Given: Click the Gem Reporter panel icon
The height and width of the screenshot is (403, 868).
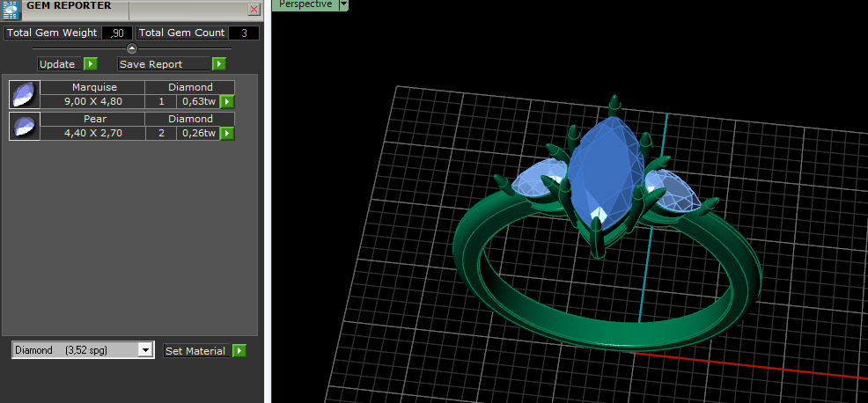Looking at the screenshot, I should 11,10.
